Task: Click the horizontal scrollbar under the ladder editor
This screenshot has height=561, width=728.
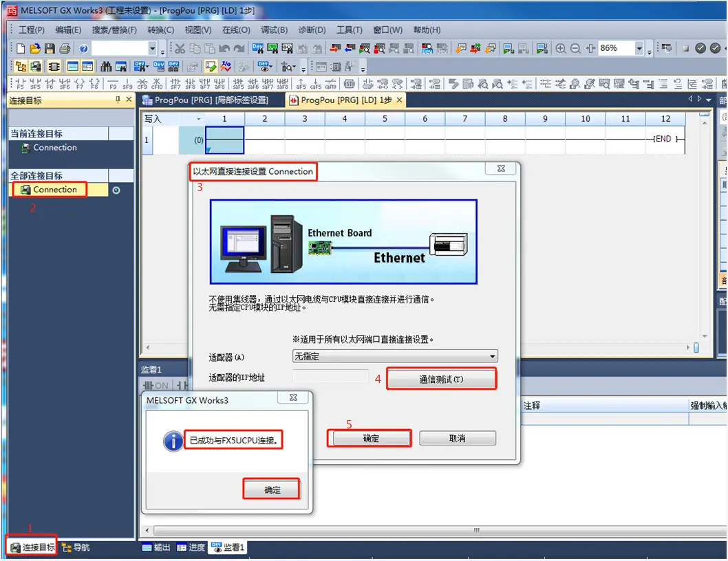Action: [413, 348]
